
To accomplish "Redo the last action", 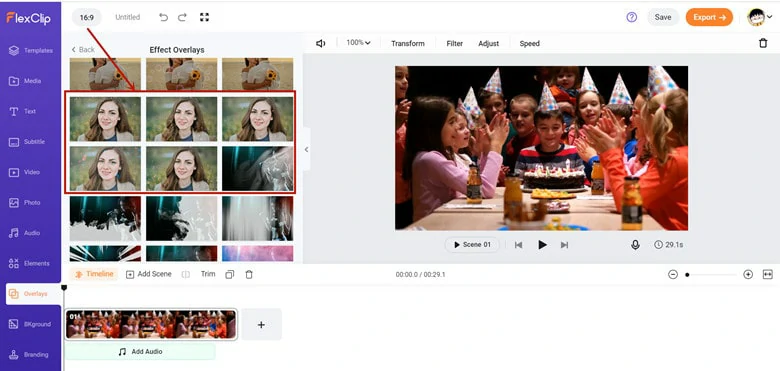I will tap(182, 17).
